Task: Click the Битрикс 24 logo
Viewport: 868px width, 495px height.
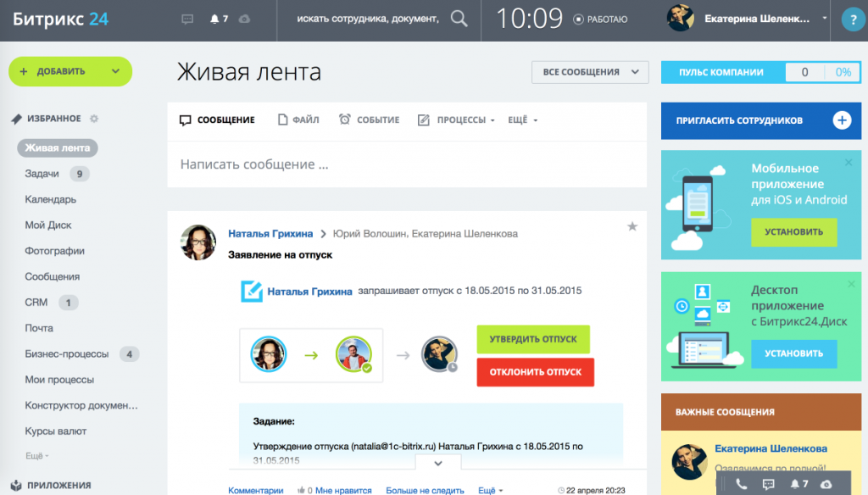Action: click(60, 19)
